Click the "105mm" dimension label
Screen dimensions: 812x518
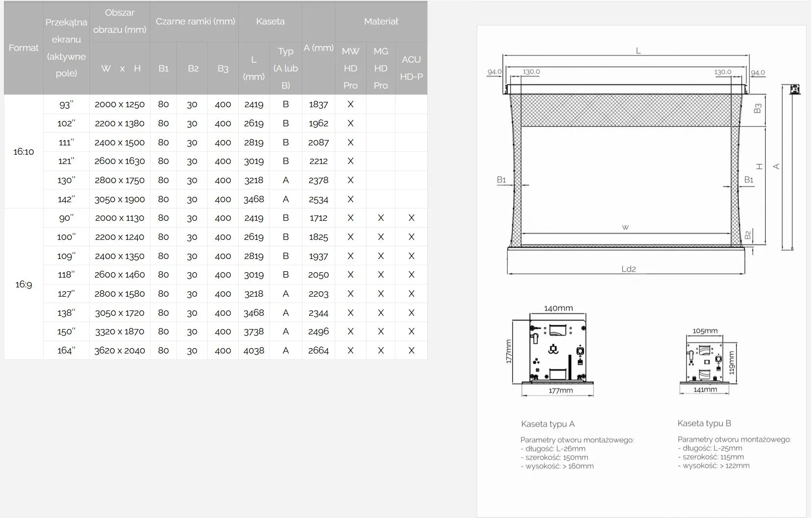click(x=705, y=331)
